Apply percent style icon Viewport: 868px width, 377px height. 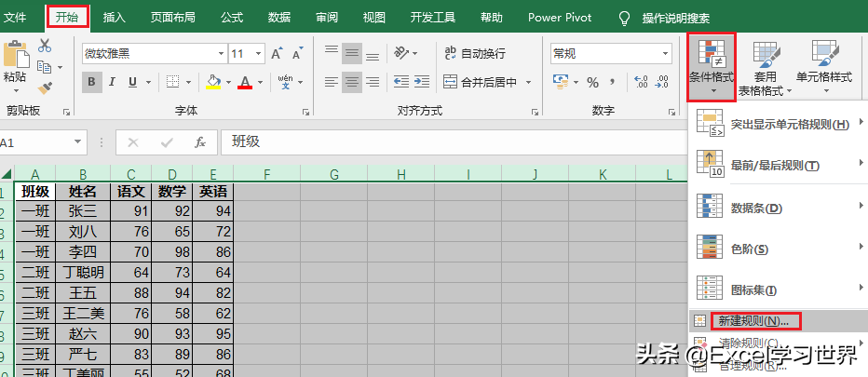pyautogui.click(x=593, y=83)
